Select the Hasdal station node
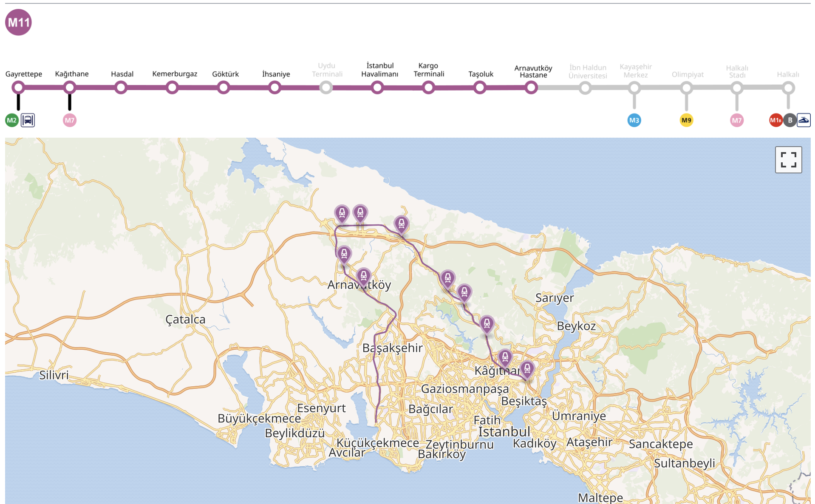 (121, 88)
